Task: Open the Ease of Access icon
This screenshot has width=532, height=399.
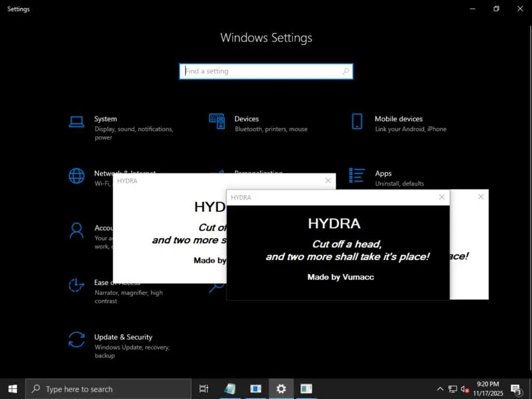Action: point(76,285)
